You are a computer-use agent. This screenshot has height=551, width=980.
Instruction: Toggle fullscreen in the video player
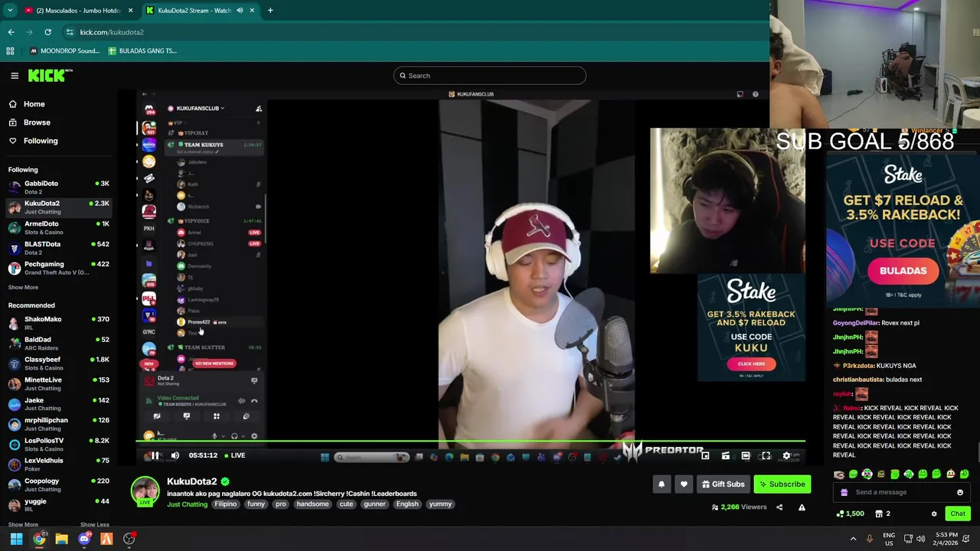click(x=766, y=455)
